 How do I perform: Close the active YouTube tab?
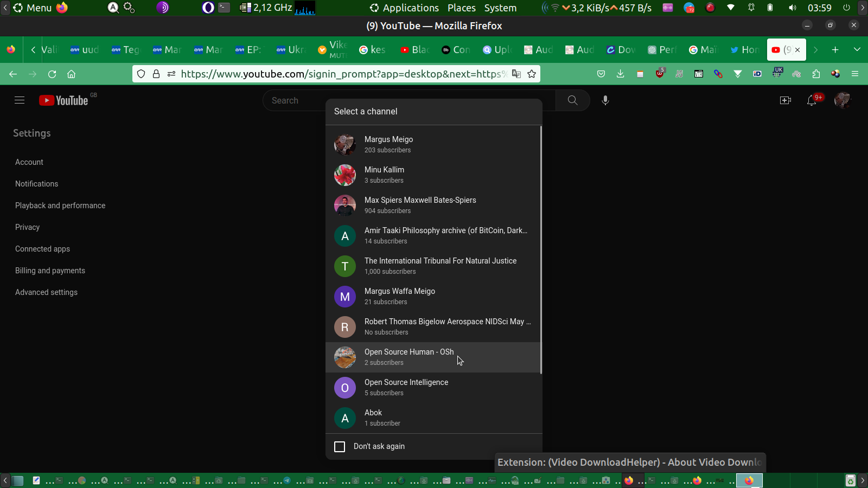pyautogui.click(x=797, y=50)
